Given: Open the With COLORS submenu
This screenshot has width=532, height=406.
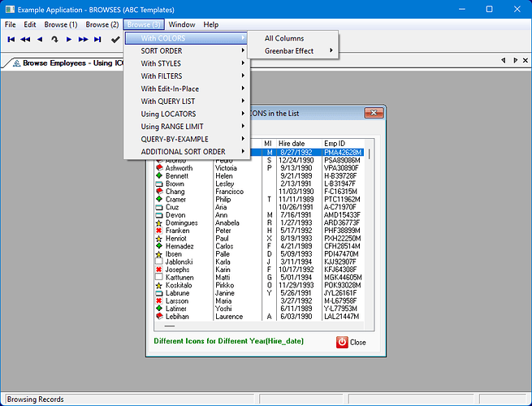Looking at the screenshot, I should pos(186,38).
